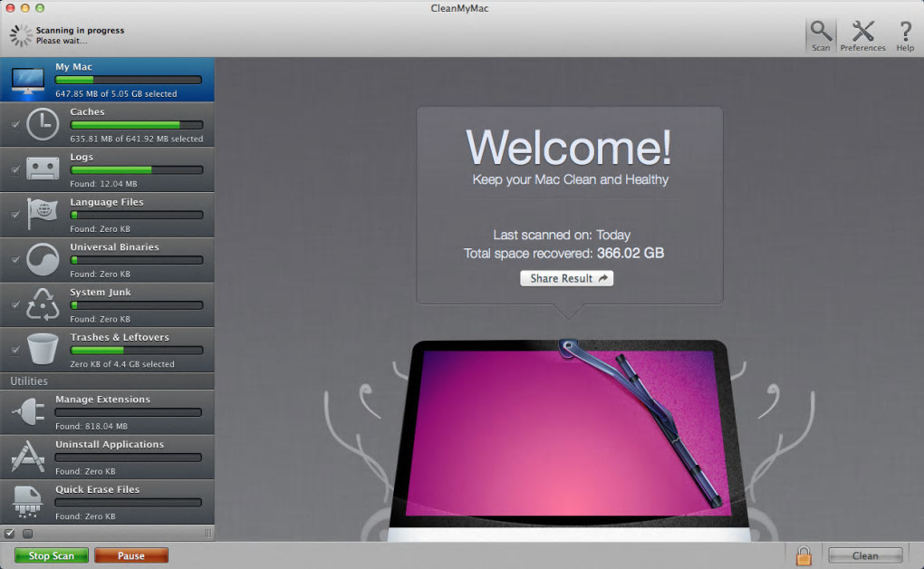Click the Logs progress bar
This screenshot has height=569, width=924.
click(137, 169)
